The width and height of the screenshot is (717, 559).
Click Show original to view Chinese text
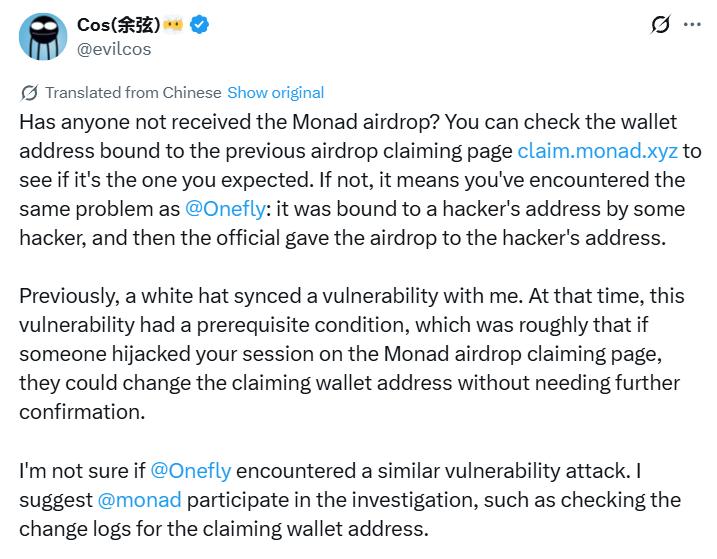point(275,92)
